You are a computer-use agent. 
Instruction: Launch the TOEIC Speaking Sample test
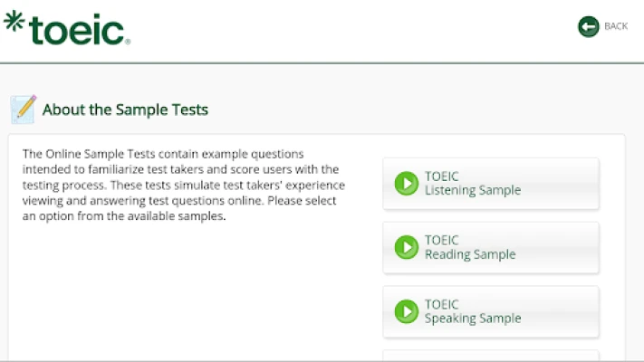(490, 311)
